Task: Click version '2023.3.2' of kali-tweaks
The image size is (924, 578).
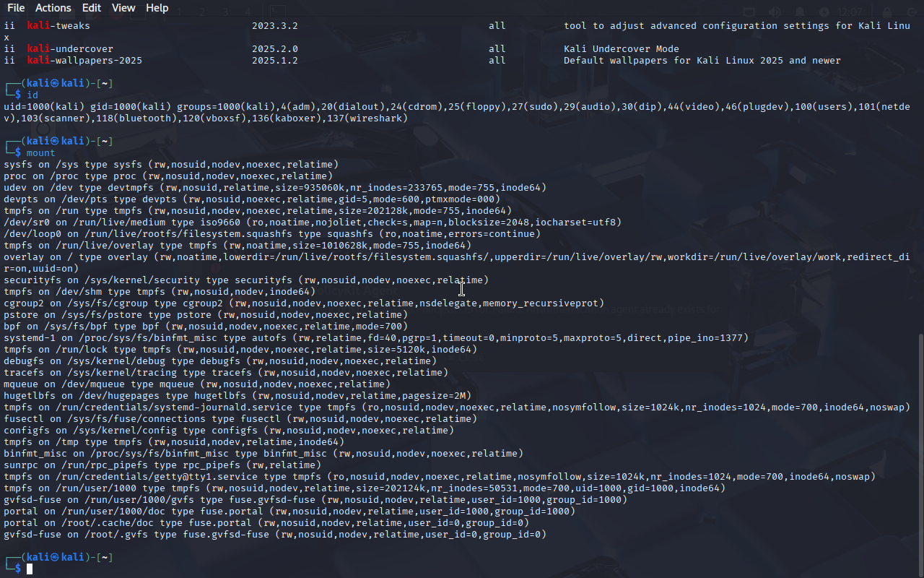Action: (x=275, y=26)
